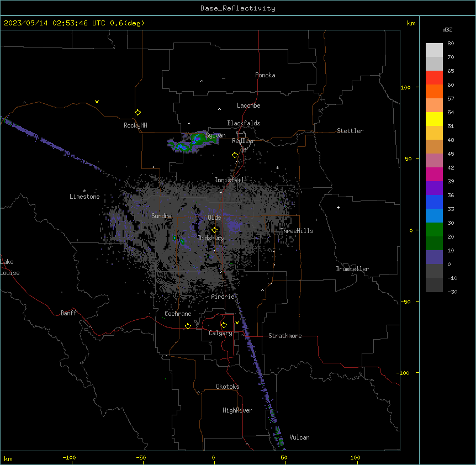Click the -100 tick on the bottom axis
This screenshot has width=476, height=465.
tap(69, 457)
